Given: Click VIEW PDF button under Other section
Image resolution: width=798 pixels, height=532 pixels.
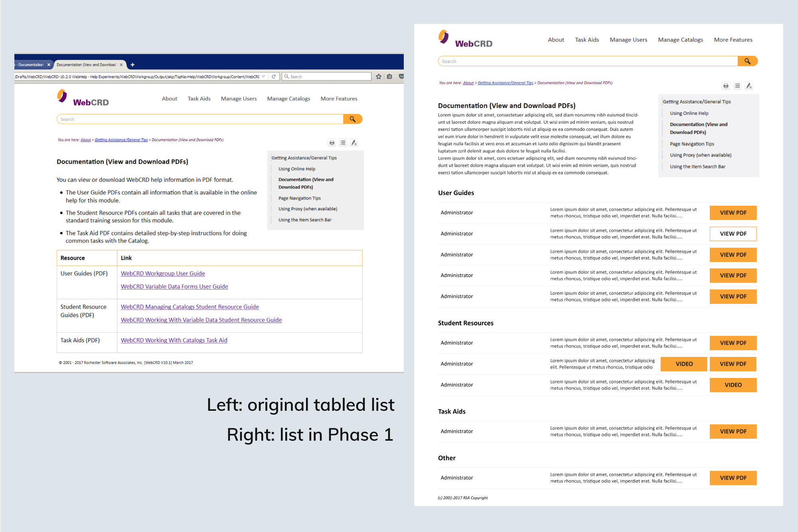Looking at the screenshot, I should tap(733, 478).
